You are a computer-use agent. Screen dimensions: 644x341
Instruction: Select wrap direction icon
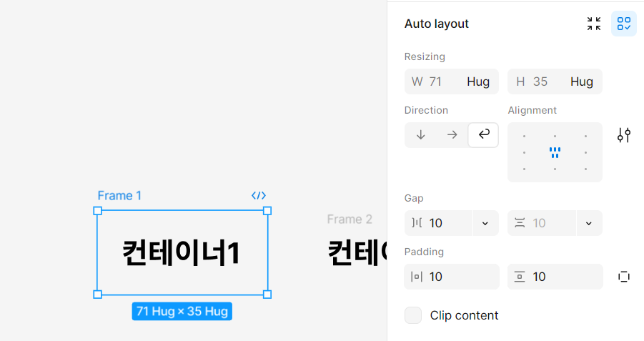tap(483, 135)
